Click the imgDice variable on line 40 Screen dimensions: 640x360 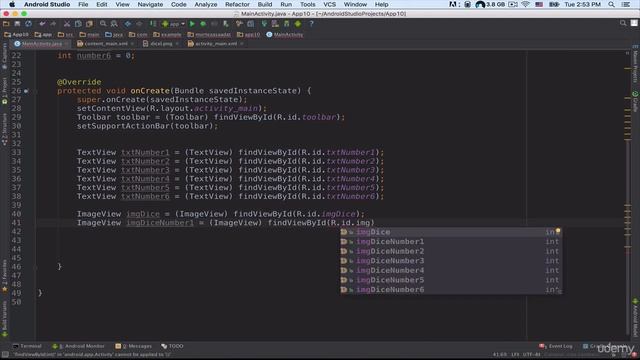click(x=143, y=214)
